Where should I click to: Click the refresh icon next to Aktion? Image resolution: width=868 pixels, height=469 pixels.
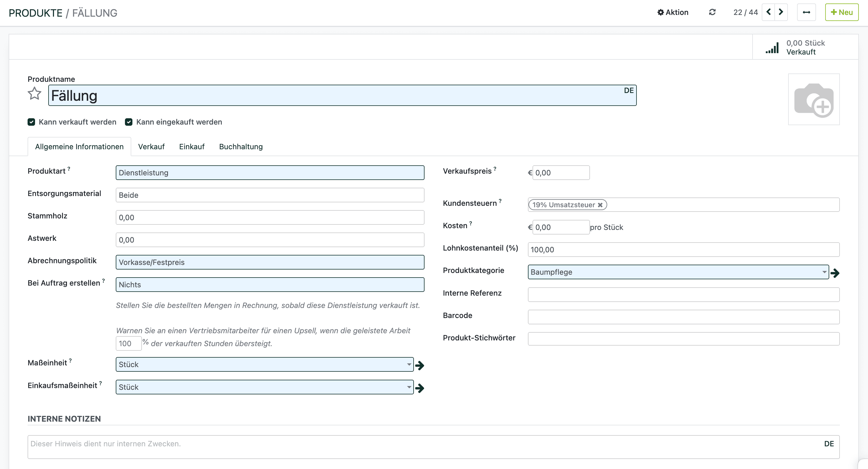coord(712,12)
